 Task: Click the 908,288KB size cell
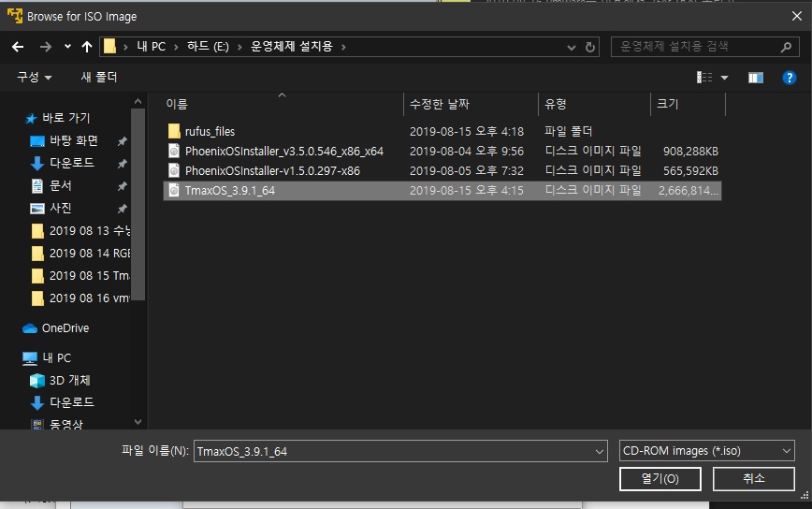point(690,152)
